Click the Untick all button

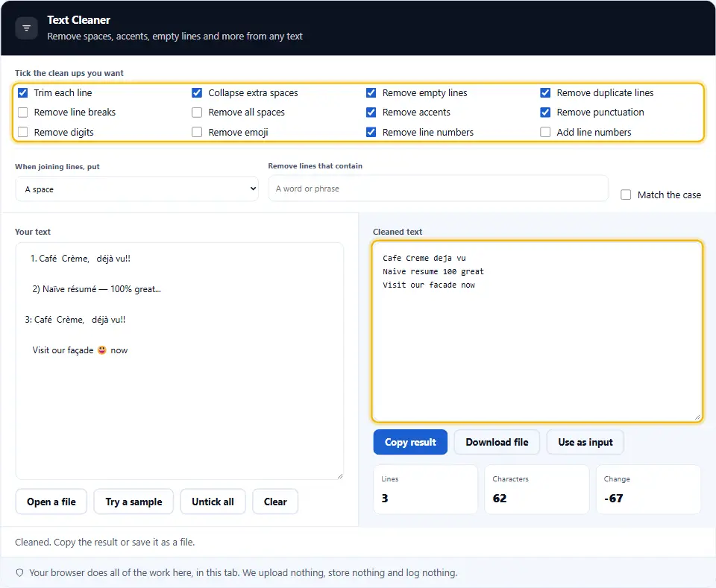point(213,502)
